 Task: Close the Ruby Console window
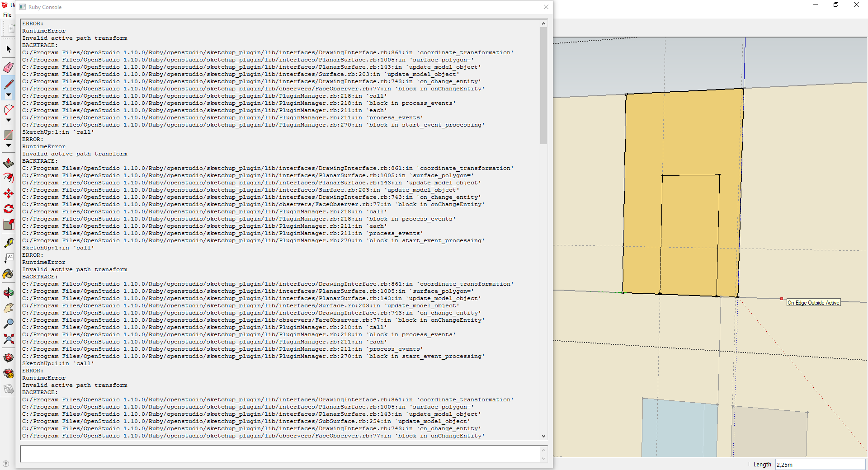(x=546, y=7)
